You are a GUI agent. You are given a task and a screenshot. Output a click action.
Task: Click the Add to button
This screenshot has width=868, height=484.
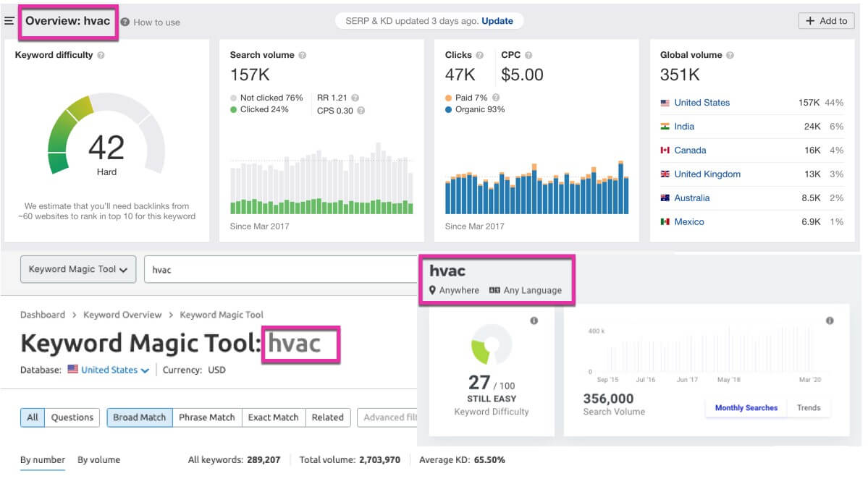pos(826,21)
